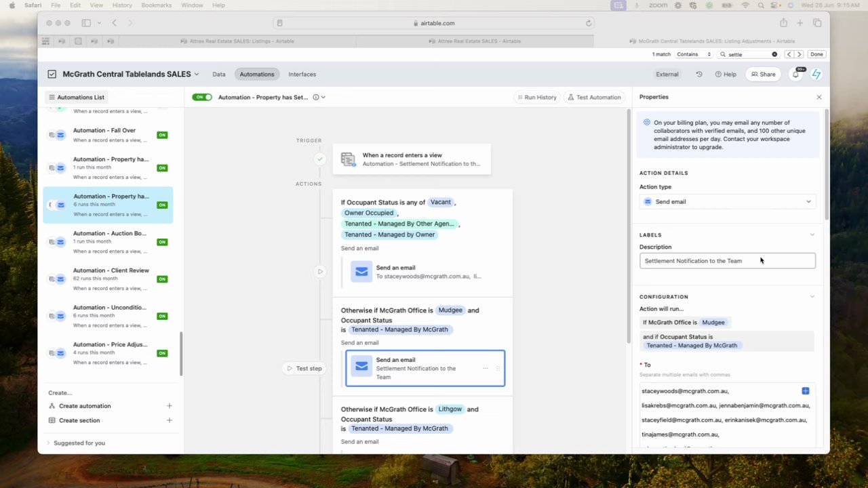Toggle ON badge for Automation - Client Review

tap(162, 279)
